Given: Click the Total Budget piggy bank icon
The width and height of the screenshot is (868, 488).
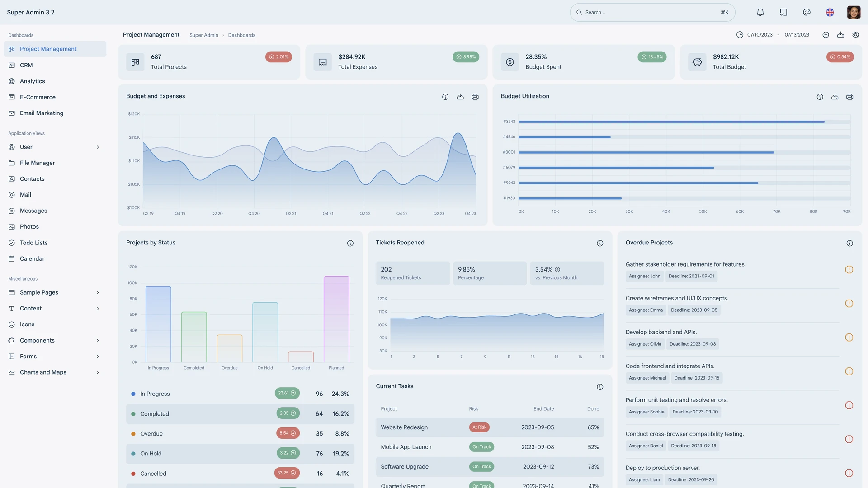Looking at the screenshot, I should click(697, 62).
